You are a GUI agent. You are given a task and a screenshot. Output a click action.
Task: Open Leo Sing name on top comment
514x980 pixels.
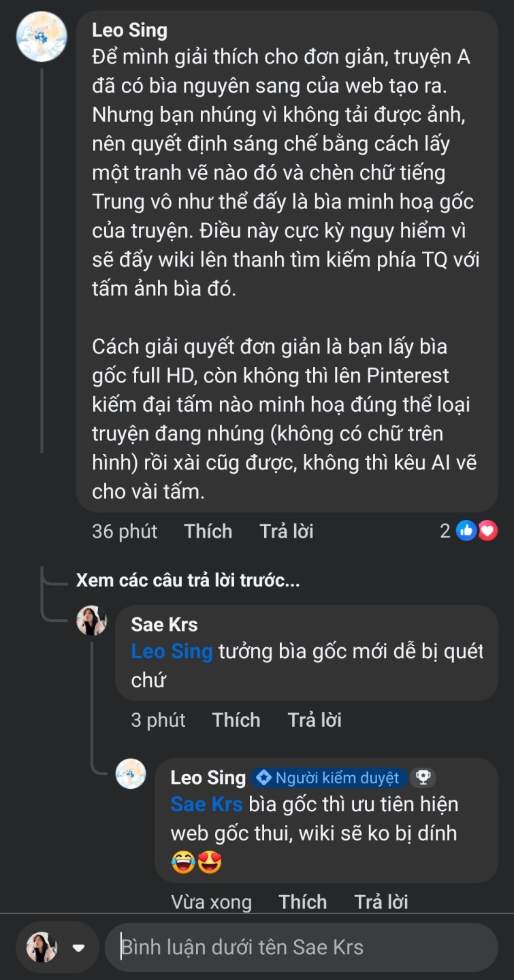point(129,30)
